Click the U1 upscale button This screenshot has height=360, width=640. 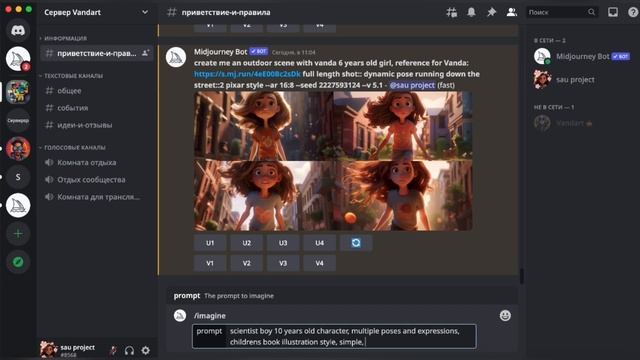pyautogui.click(x=210, y=243)
